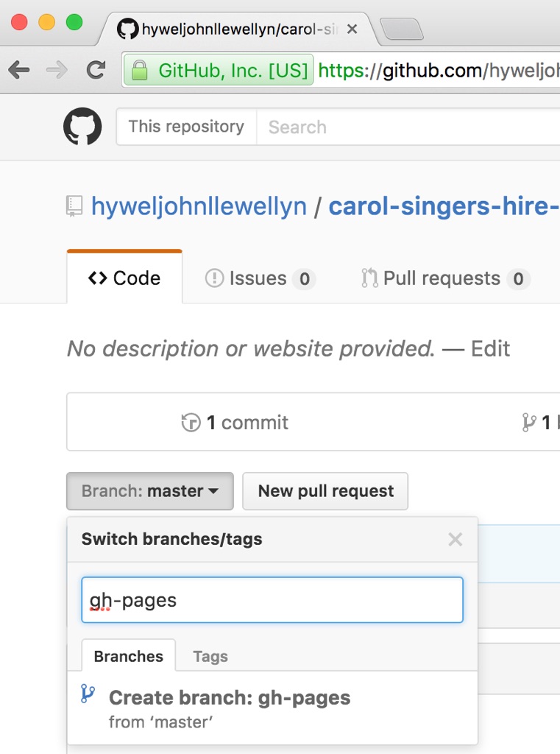Open the Branch: master dropdown
This screenshot has width=560, height=754.
click(150, 491)
